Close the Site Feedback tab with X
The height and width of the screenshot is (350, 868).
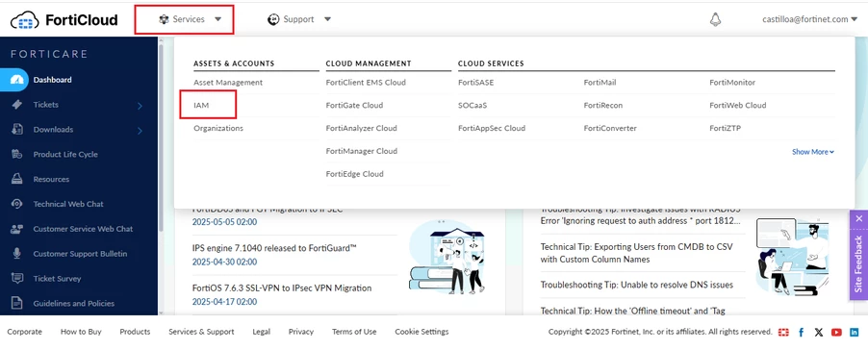pyautogui.click(x=858, y=219)
